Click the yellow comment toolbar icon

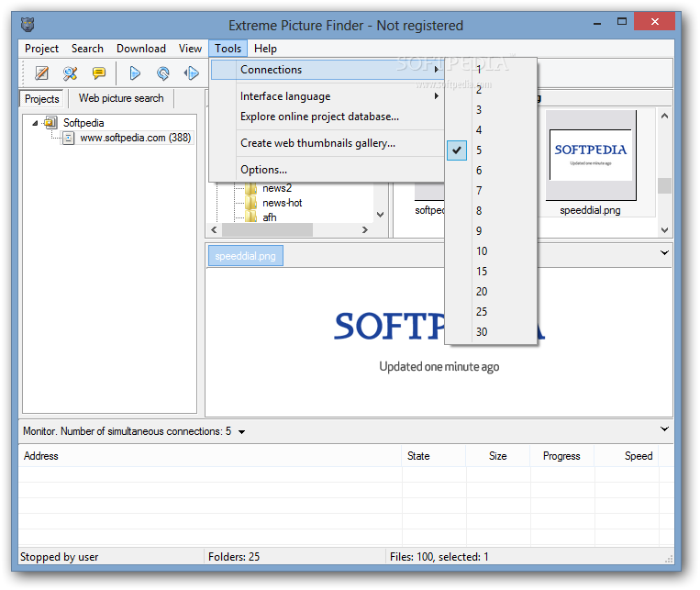[x=99, y=72]
